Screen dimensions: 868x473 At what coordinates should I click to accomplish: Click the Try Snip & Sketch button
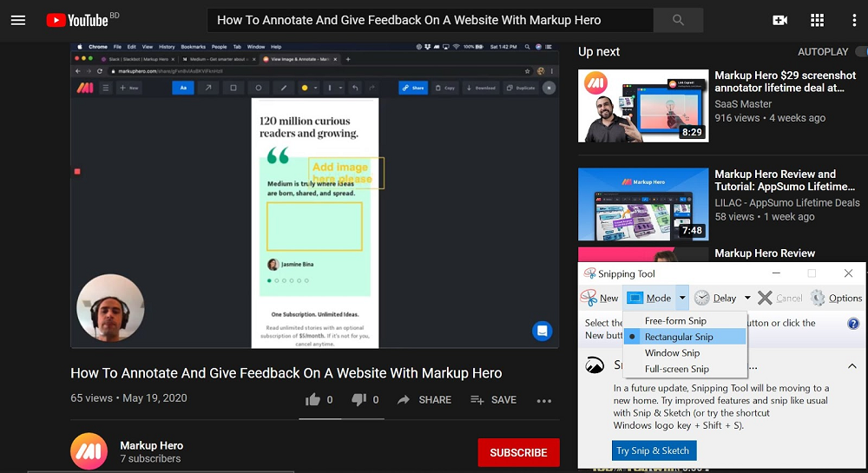click(x=654, y=450)
